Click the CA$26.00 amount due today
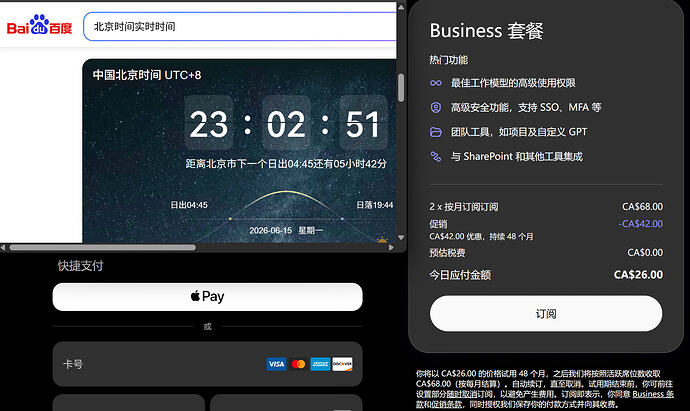This screenshot has width=690, height=411. [639, 275]
